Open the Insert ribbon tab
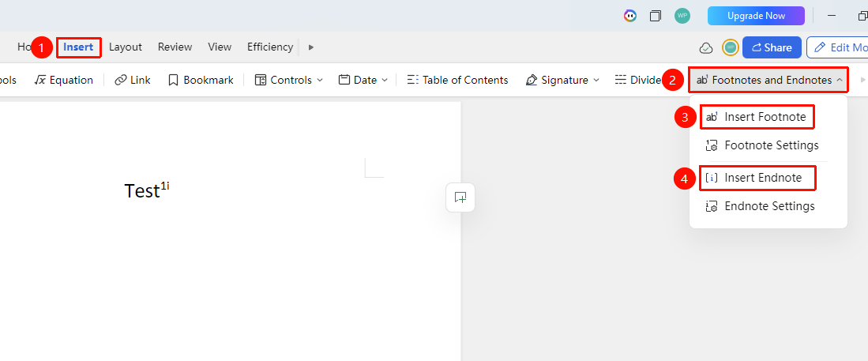The width and height of the screenshot is (868, 361). [78, 47]
